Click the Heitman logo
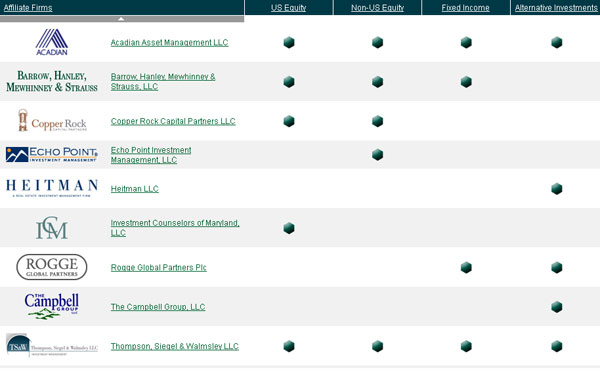 coord(52,188)
